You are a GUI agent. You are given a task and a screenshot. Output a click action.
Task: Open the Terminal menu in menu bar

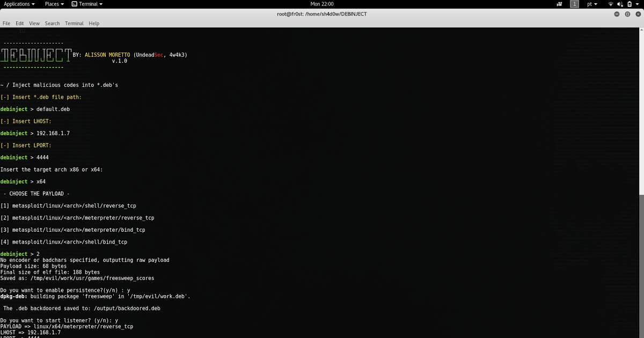pyautogui.click(x=74, y=23)
